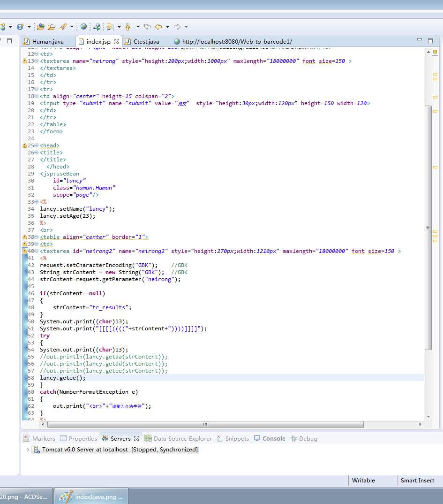
Task: Click the warning marker on line 25
Action: (x=25, y=145)
